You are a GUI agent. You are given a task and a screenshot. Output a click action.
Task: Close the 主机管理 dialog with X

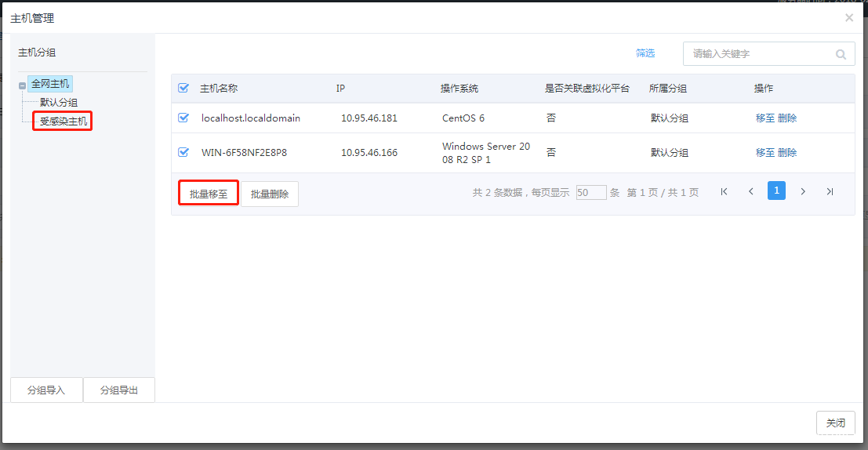(849, 17)
